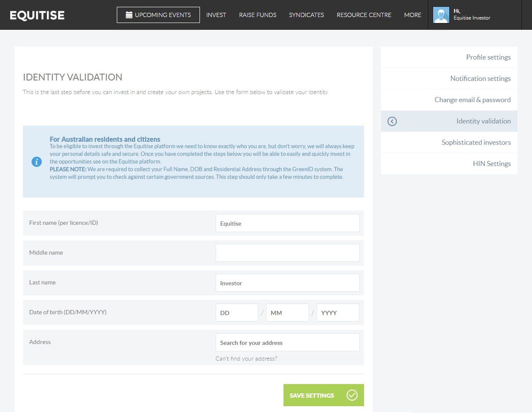Click the Equitise logo

(37, 15)
